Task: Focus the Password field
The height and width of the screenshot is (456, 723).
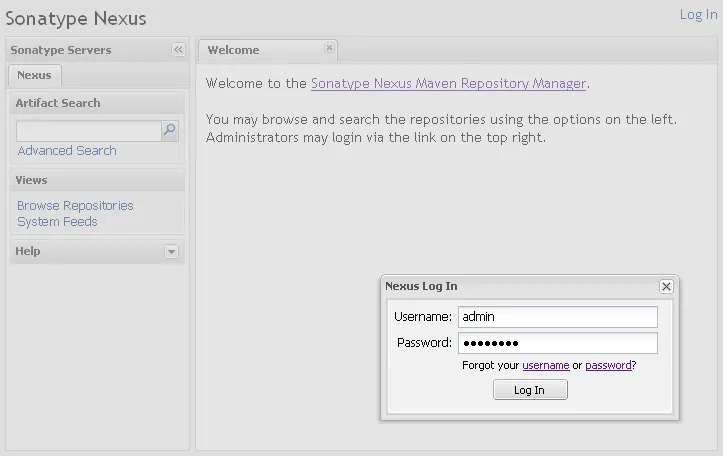Action: coord(557,343)
